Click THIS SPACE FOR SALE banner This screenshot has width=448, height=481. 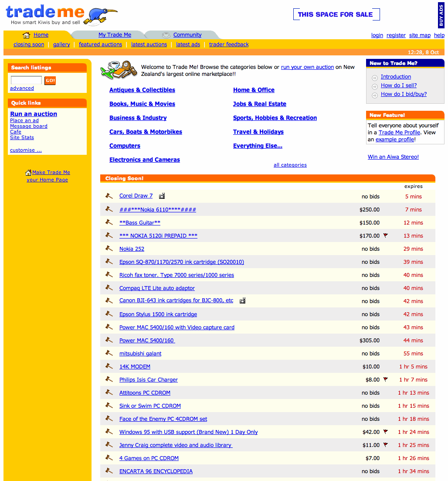pyautogui.click(x=336, y=14)
